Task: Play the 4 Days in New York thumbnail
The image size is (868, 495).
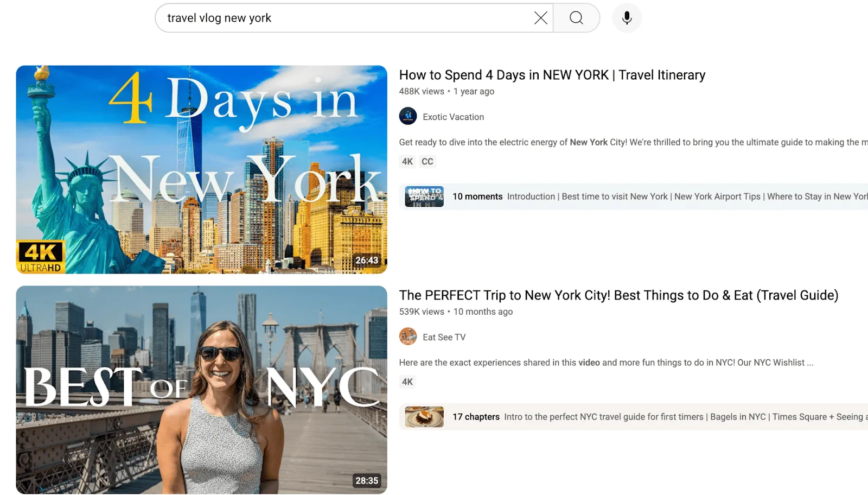Action: (x=201, y=169)
